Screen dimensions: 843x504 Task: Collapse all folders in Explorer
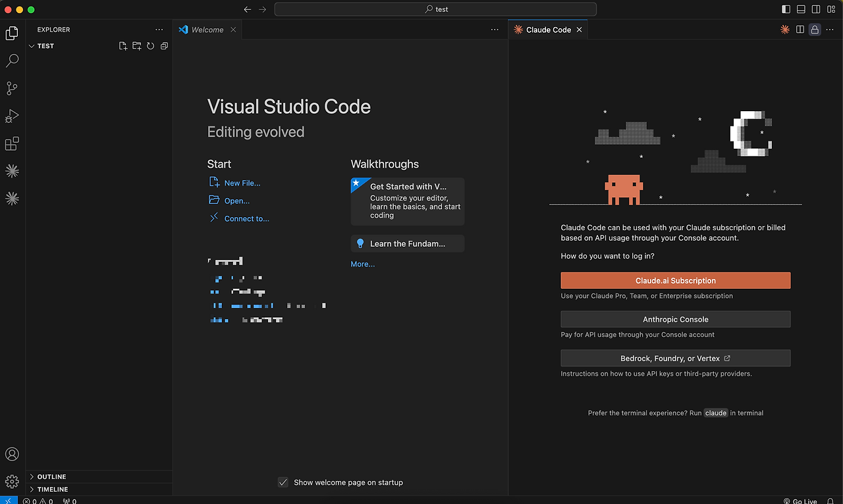click(x=164, y=46)
